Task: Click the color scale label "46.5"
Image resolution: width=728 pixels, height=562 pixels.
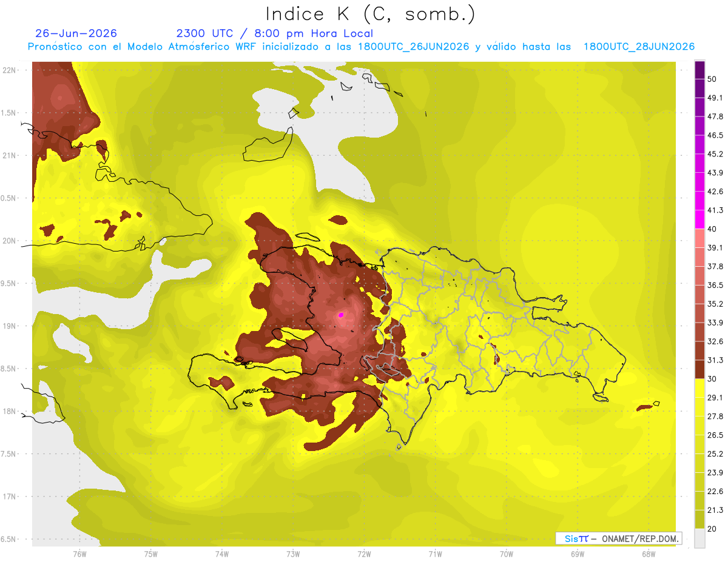Action: [715, 135]
